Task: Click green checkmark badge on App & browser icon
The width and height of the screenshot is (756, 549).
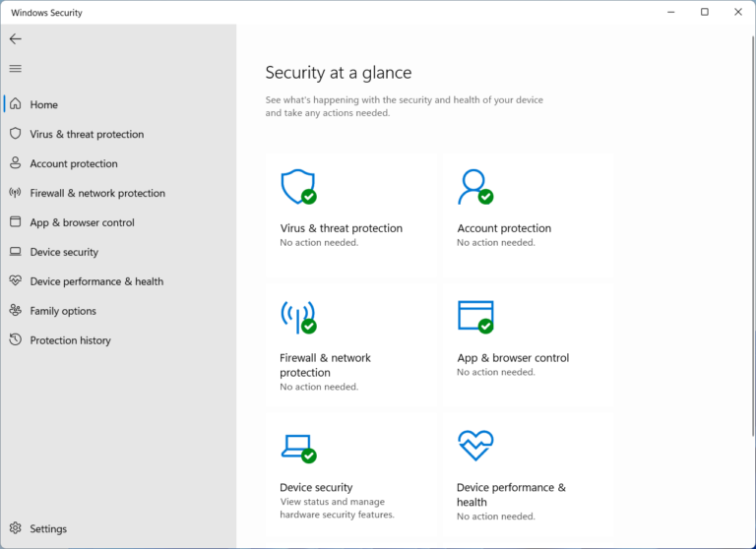Action: click(485, 327)
